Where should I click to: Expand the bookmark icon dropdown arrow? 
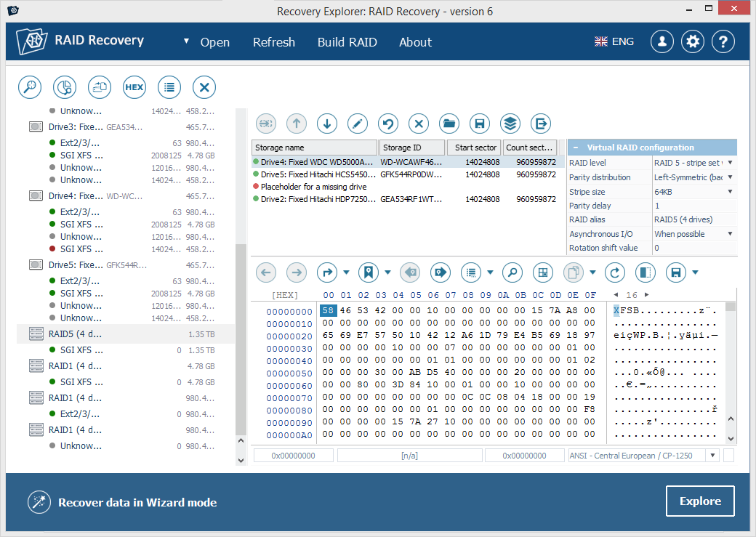(x=387, y=272)
